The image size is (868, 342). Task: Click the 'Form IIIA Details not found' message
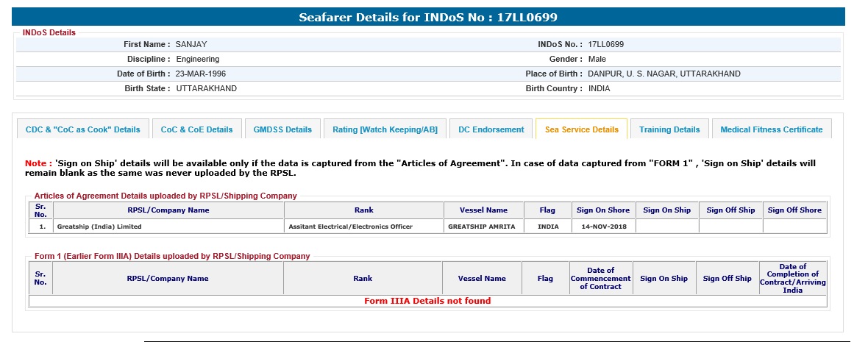pos(427,301)
